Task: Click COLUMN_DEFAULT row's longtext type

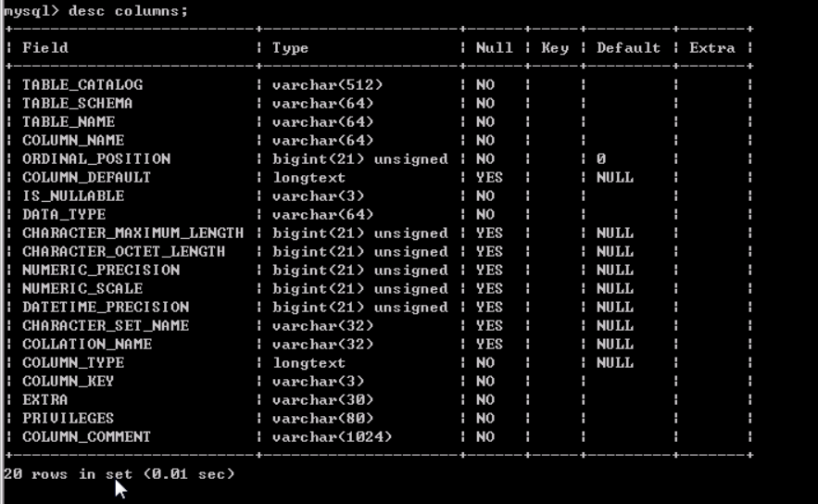Action: pos(308,178)
